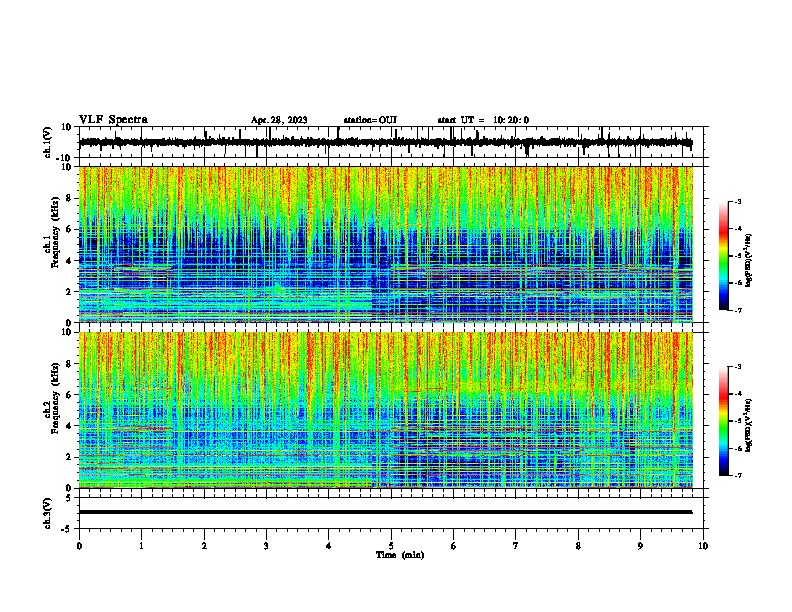The height and width of the screenshot is (612, 792).
Task: Click the time axis tick label "10"
Action: pyautogui.click(x=703, y=546)
